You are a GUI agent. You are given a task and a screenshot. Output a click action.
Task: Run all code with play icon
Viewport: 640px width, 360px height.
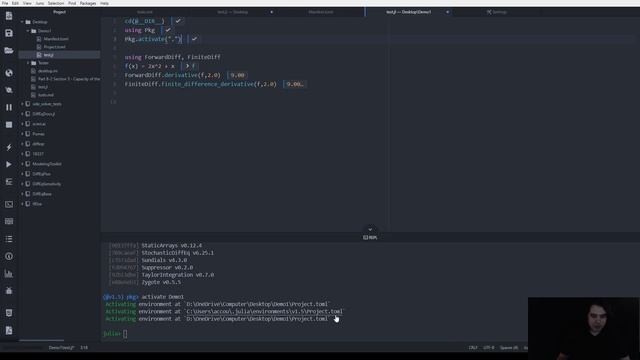(9, 164)
